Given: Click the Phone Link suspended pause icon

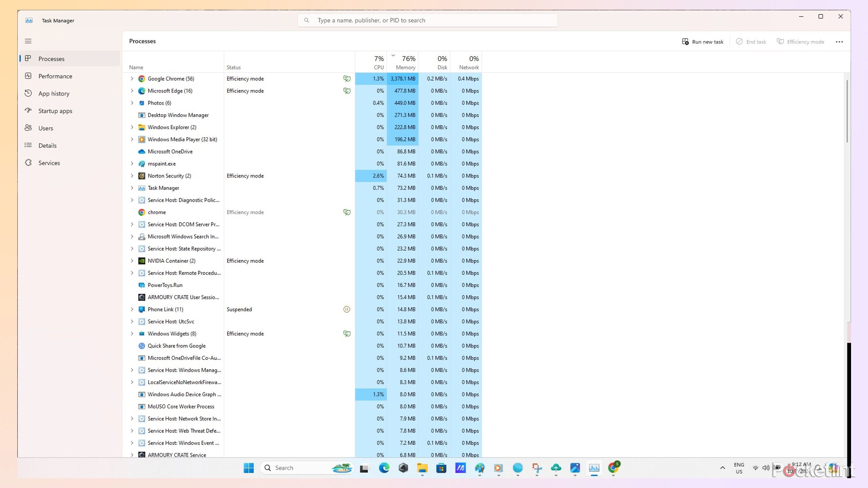Looking at the screenshot, I should [347, 309].
